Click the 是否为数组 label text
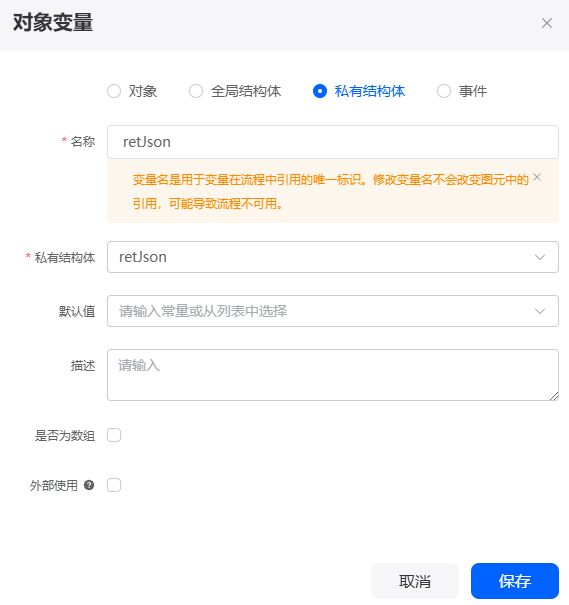The image size is (569, 605). [65, 436]
